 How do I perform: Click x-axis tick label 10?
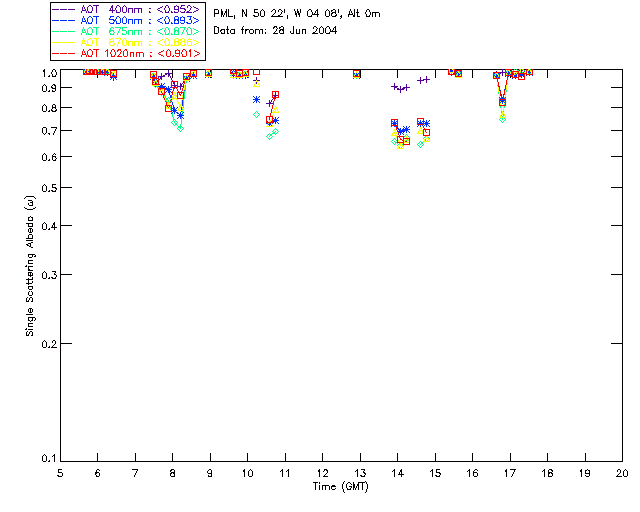tap(247, 473)
